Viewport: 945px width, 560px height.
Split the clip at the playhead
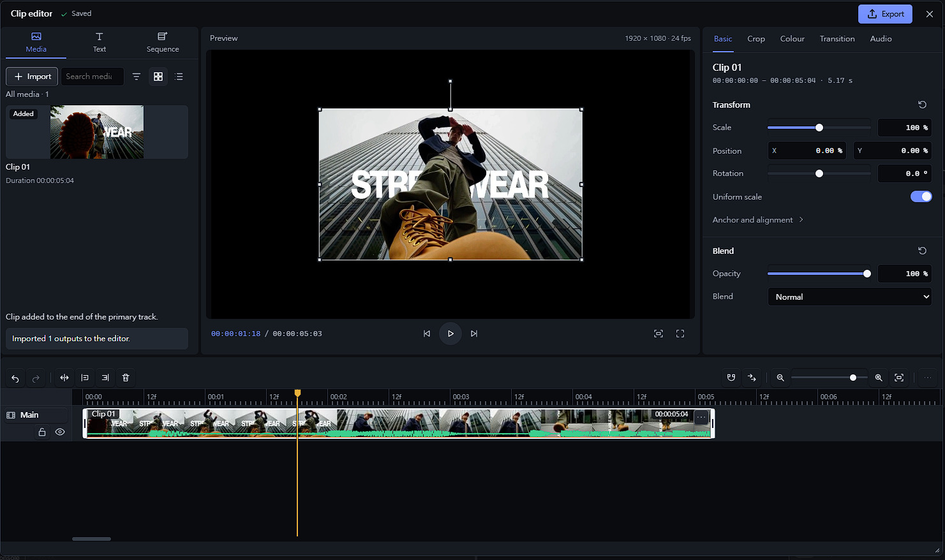point(64,378)
